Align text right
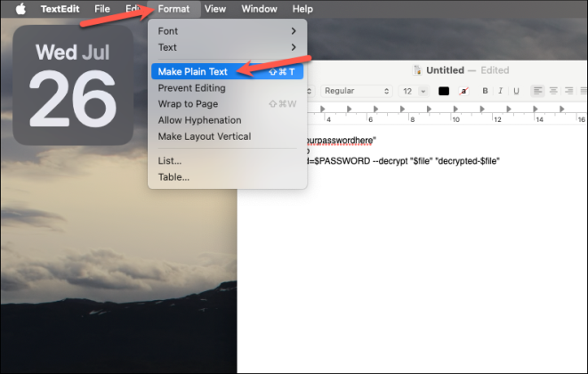This screenshot has height=374, width=588. pyautogui.click(x=569, y=91)
